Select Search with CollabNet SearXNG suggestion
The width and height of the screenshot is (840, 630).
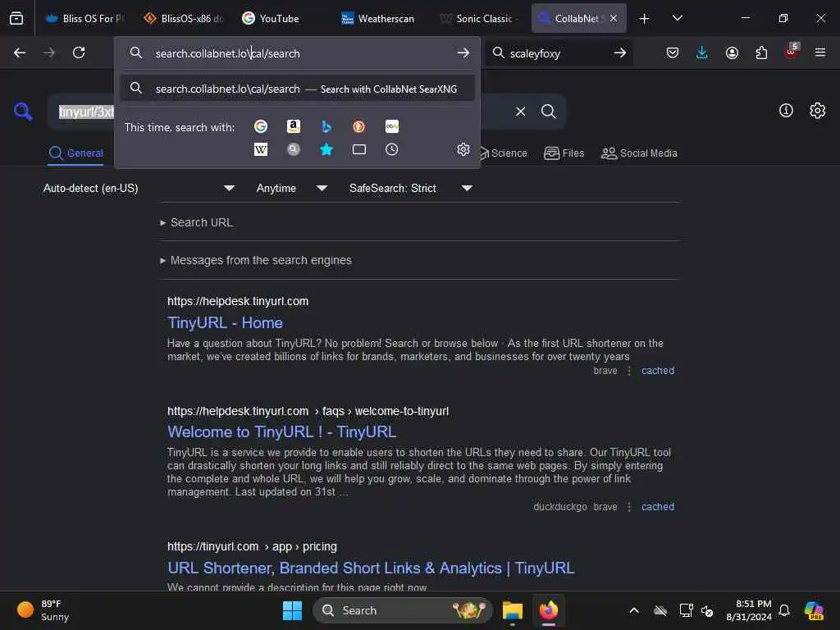click(297, 89)
